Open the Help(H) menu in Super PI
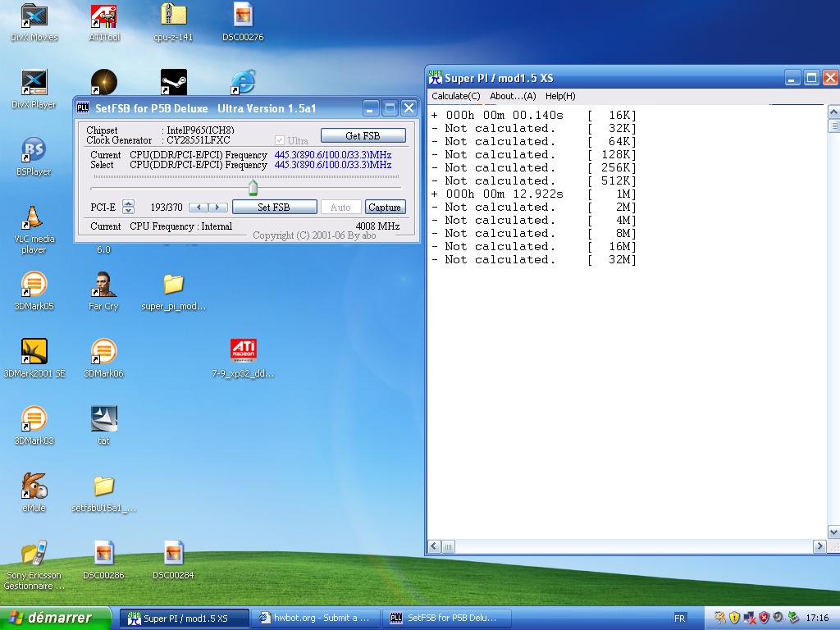 click(x=560, y=96)
